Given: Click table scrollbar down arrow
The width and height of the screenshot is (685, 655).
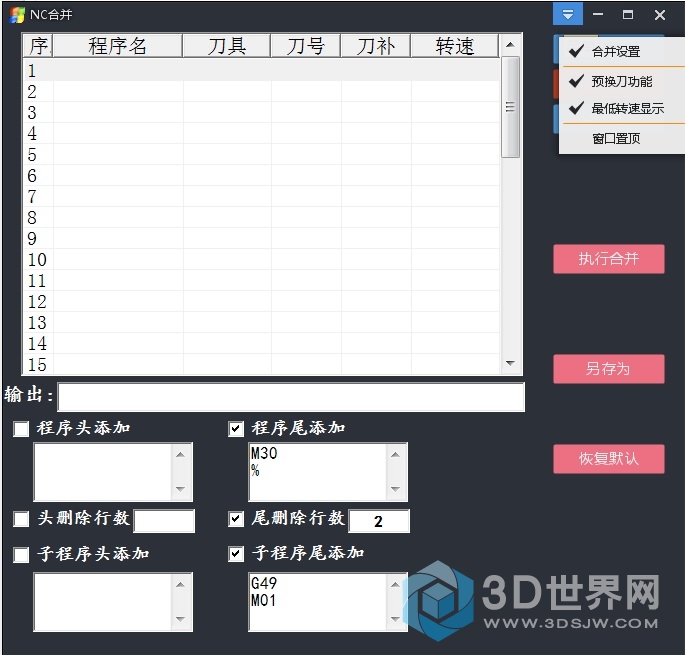Looking at the screenshot, I should pyautogui.click(x=510, y=363).
